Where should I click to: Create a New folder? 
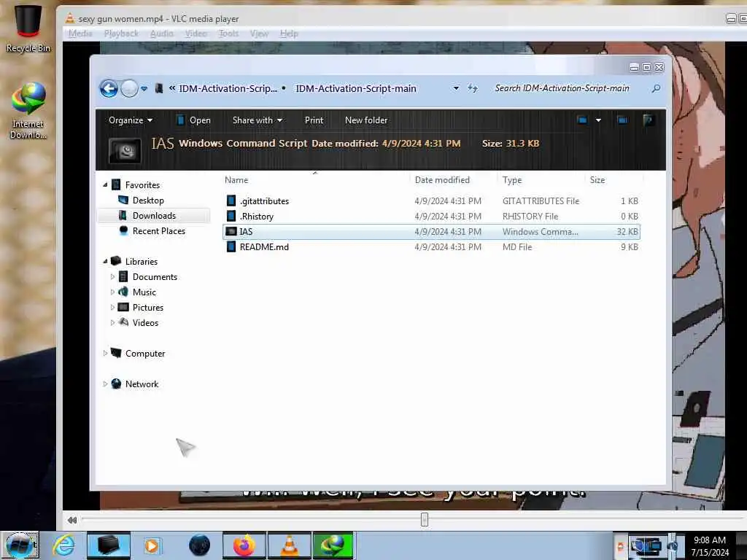(366, 120)
